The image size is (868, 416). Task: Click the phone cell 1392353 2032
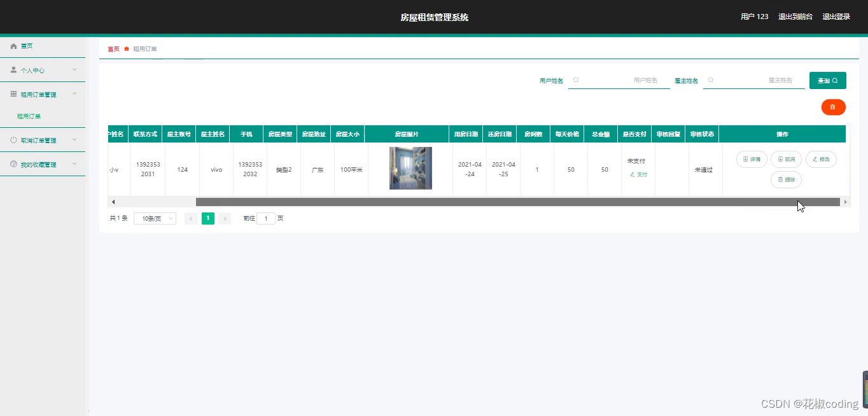250,169
